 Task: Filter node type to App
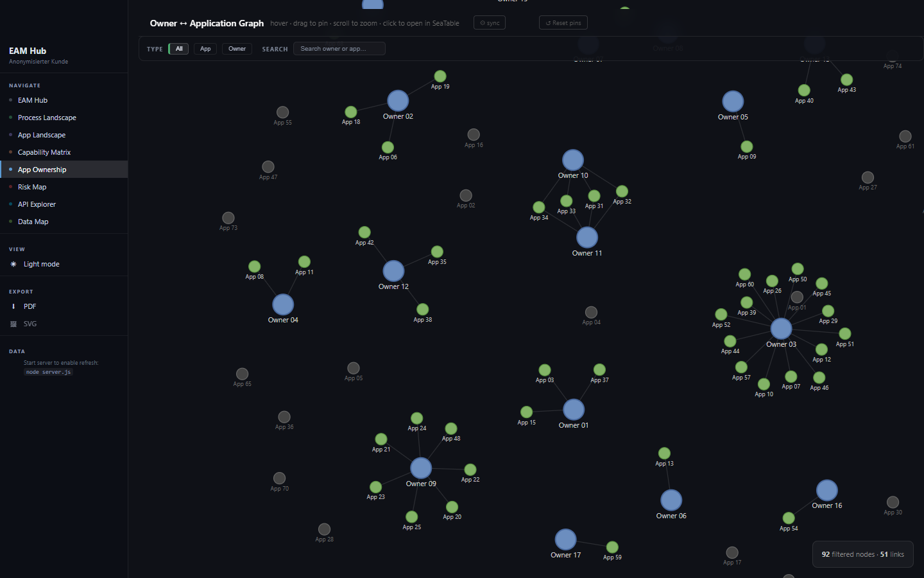click(x=205, y=49)
